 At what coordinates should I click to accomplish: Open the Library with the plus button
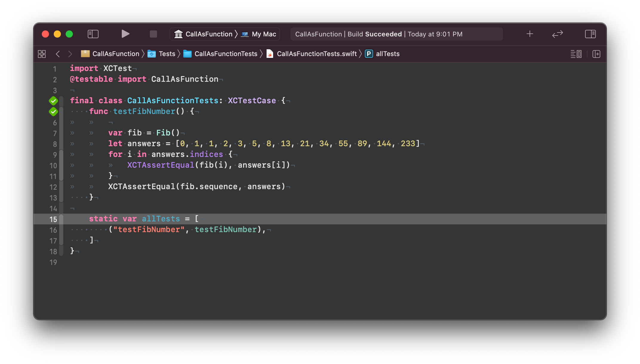[x=530, y=34]
